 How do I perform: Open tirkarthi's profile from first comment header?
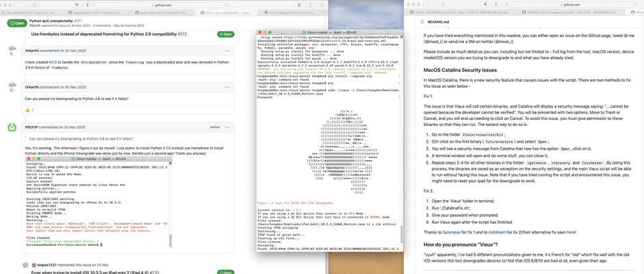pos(31,51)
